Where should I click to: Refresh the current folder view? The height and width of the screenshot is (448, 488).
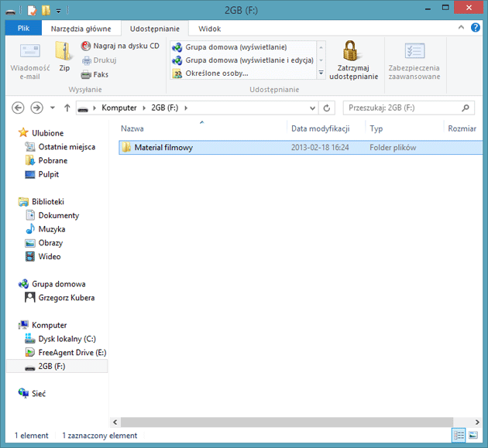point(326,108)
